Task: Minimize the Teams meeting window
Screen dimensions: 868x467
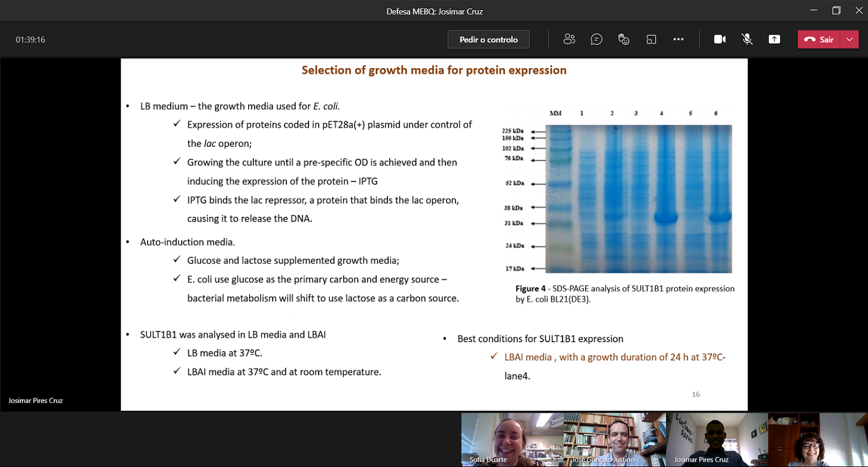Action: click(814, 11)
